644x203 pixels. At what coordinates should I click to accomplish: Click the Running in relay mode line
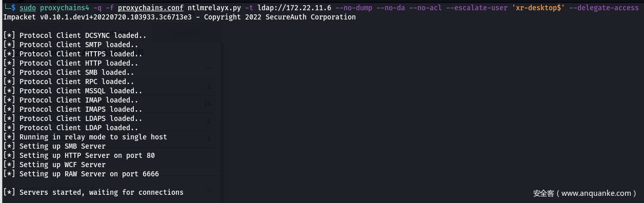click(85, 137)
